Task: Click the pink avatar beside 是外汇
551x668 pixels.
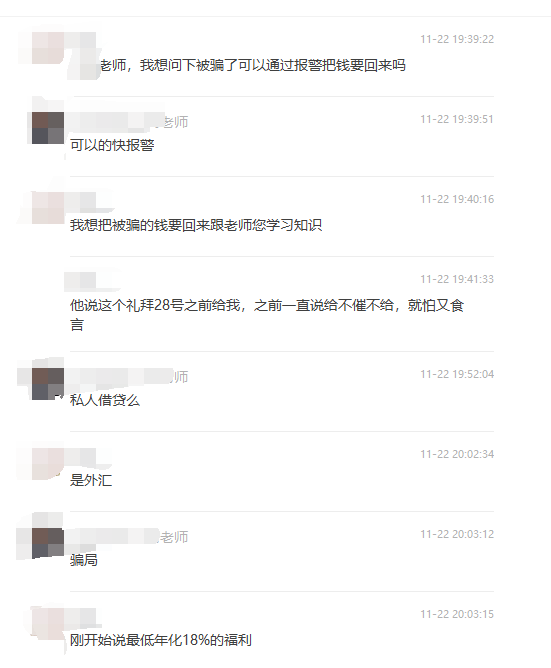Action: pyautogui.click(x=48, y=464)
